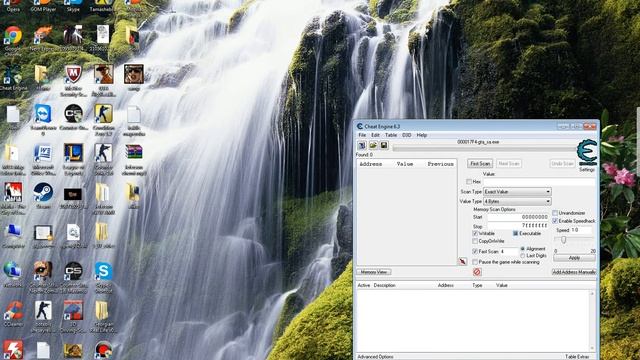Enable Pause the game while scanning
The height and width of the screenshot is (360, 640).
coord(475,262)
